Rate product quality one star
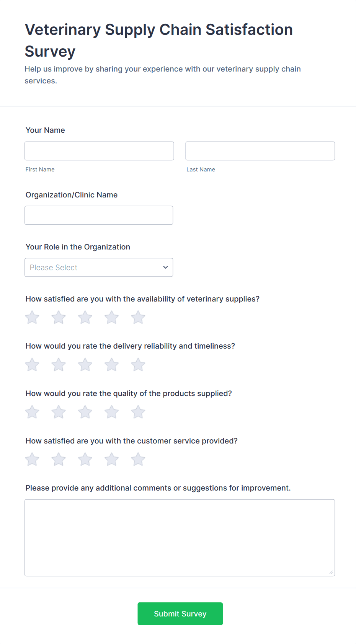This screenshot has width=356, height=644. (32, 412)
